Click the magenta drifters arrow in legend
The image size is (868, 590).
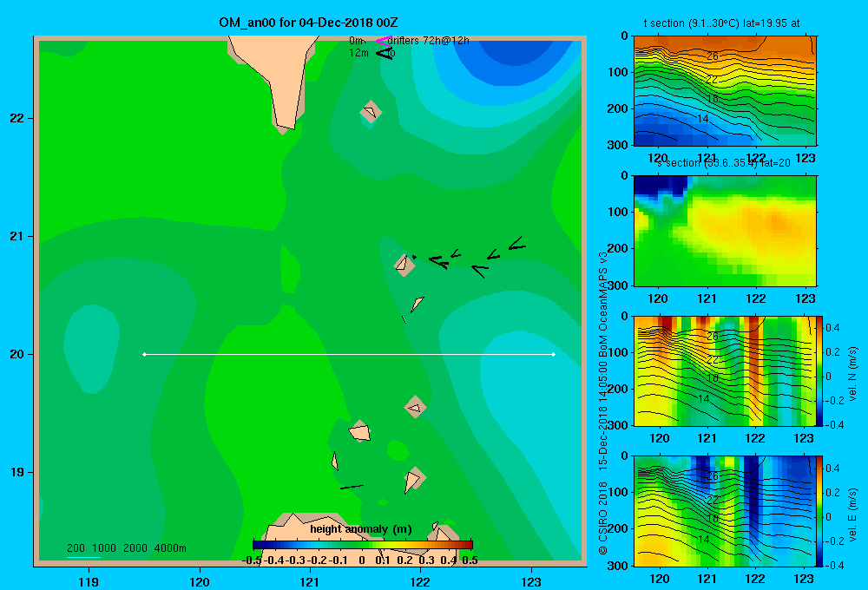(383, 41)
